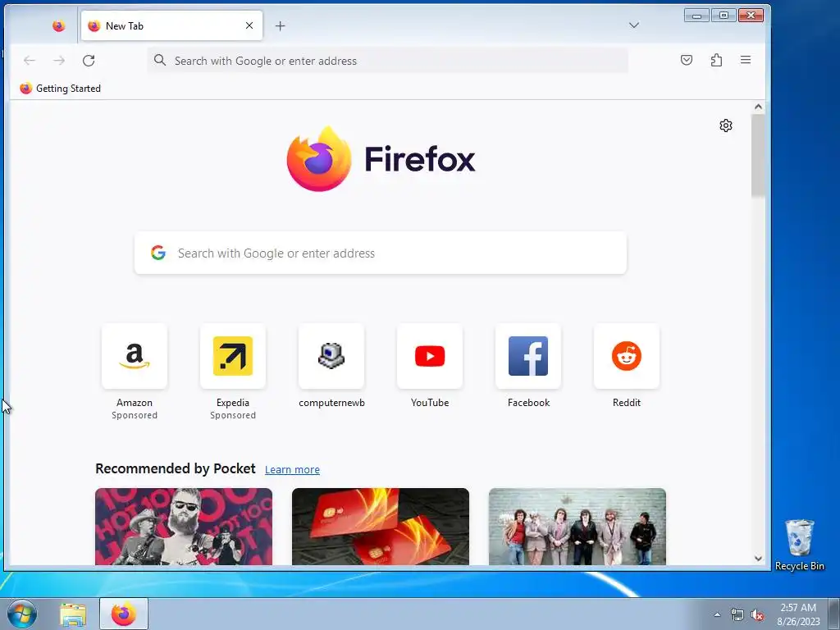The width and height of the screenshot is (840, 630).
Task: Open new tab personalize gear
Action: 726,126
